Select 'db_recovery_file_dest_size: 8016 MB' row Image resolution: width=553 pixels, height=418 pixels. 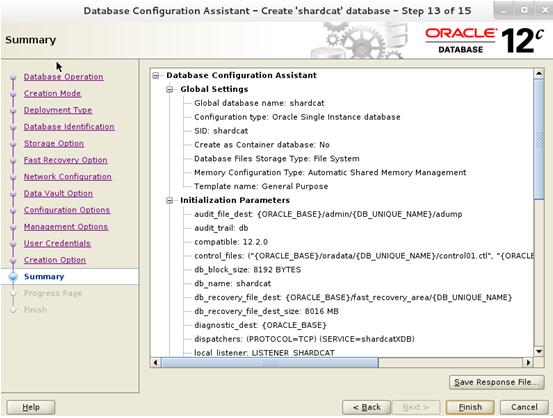point(266,311)
